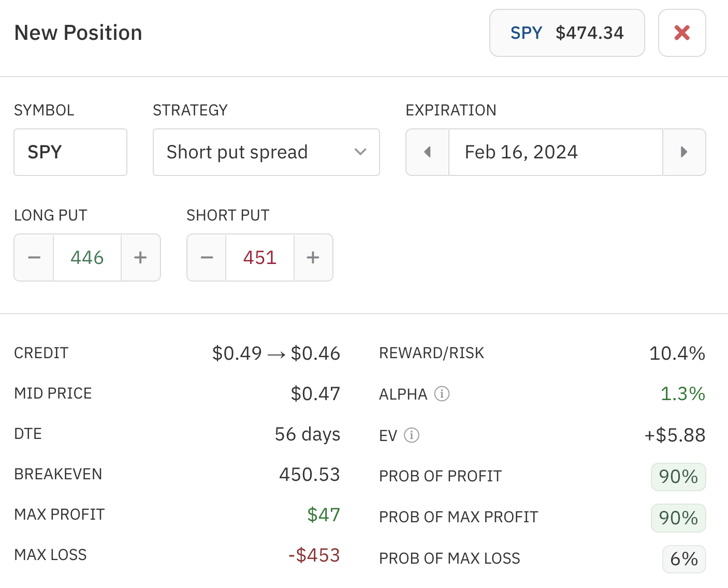Go to the next expiration date
728x588 pixels.
(685, 152)
